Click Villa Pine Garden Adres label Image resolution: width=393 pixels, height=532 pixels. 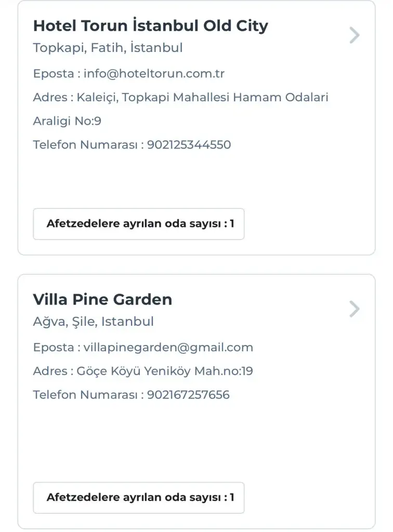click(50, 371)
